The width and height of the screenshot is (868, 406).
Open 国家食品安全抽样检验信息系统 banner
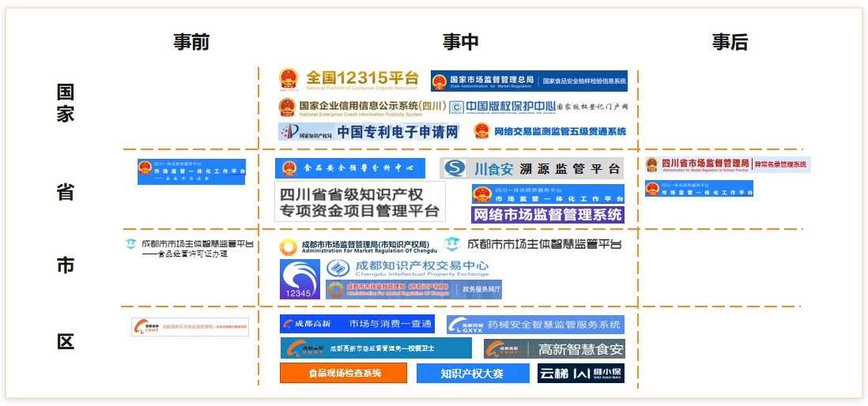click(x=529, y=81)
